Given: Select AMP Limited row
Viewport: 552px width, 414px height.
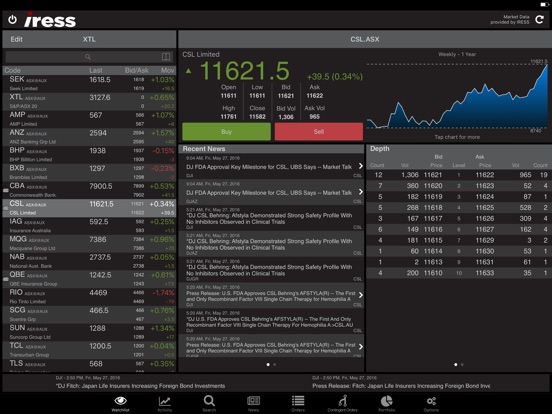Looking at the screenshot, I should (x=89, y=119).
